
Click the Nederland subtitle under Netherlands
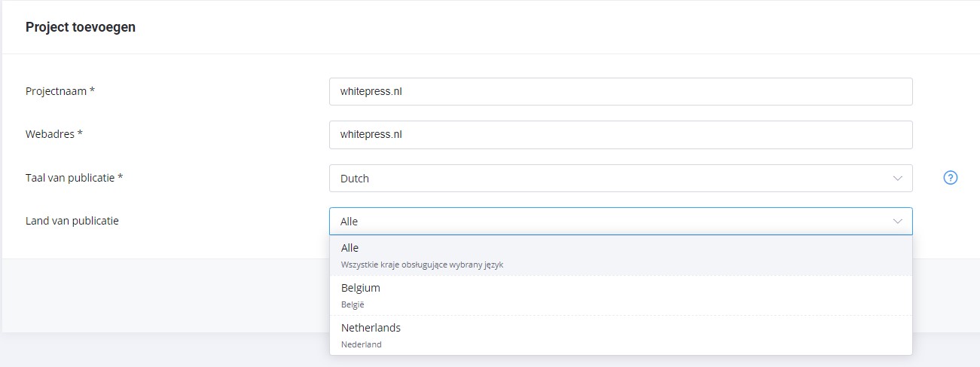click(x=361, y=344)
